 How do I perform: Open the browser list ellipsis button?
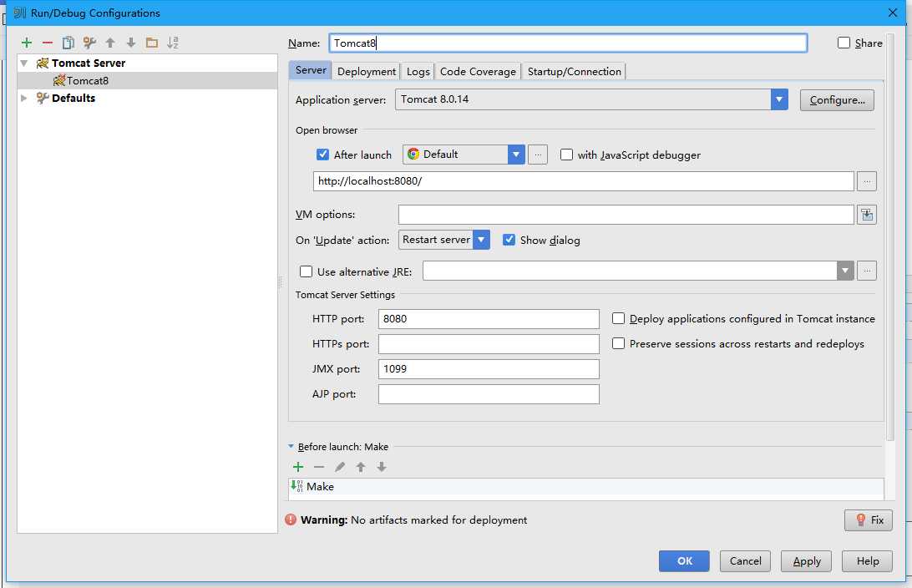(538, 155)
